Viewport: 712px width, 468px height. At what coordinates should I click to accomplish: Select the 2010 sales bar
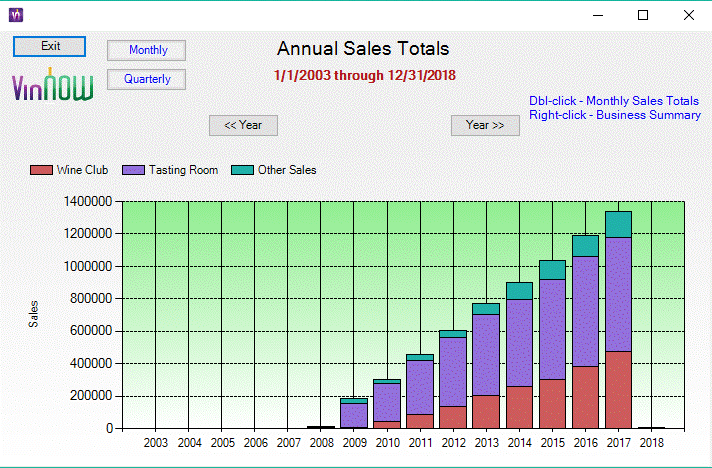[387, 402]
